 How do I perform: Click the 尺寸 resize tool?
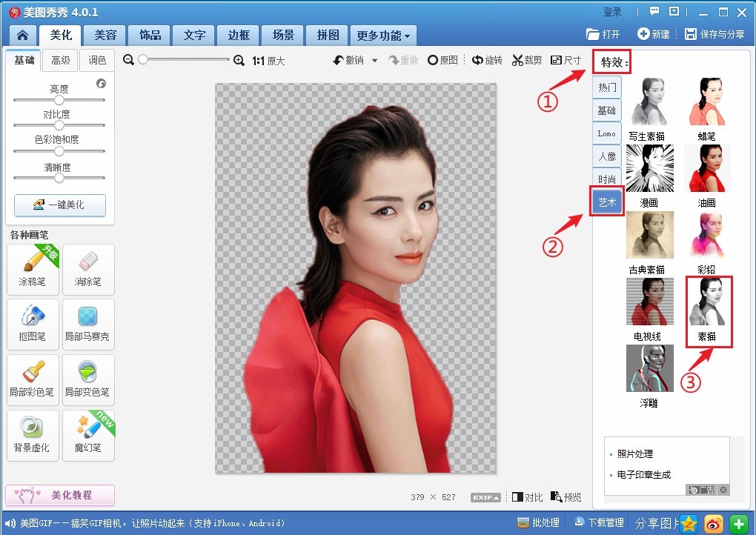click(566, 60)
